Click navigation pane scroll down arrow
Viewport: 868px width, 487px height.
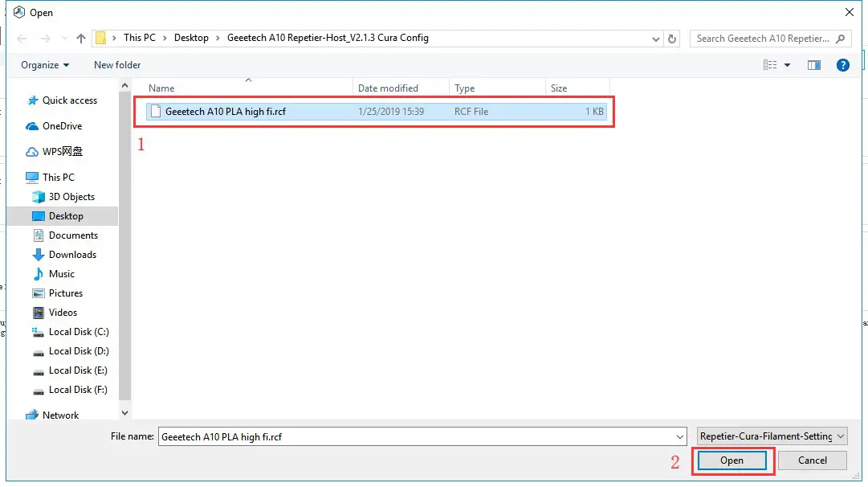click(124, 413)
